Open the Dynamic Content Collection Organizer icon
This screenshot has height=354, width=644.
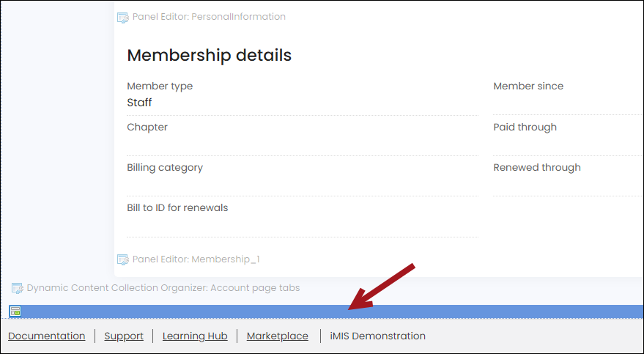[x=18, y=288]
